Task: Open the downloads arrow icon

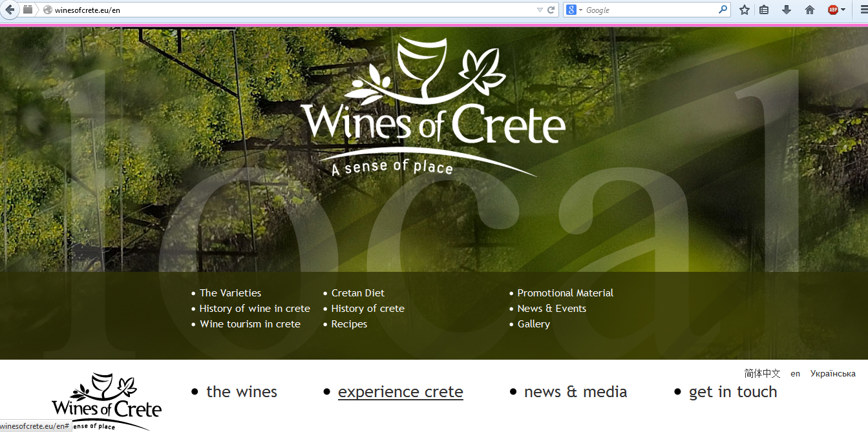Action: (x=787, y=10)
